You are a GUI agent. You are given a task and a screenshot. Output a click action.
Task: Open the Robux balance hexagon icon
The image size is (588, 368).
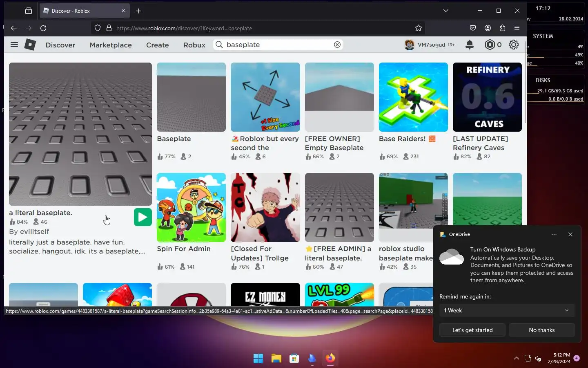click(x=490, y=45)
